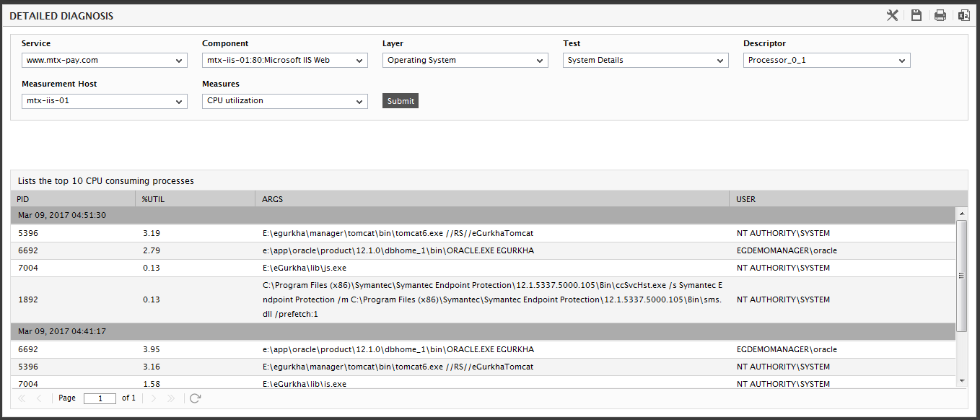This screenshot has width=980, height=420.
Task: Click the E:\eGurkha\lib\js.exe argument in the 0.13 row
Action: [x=305, y=268]
